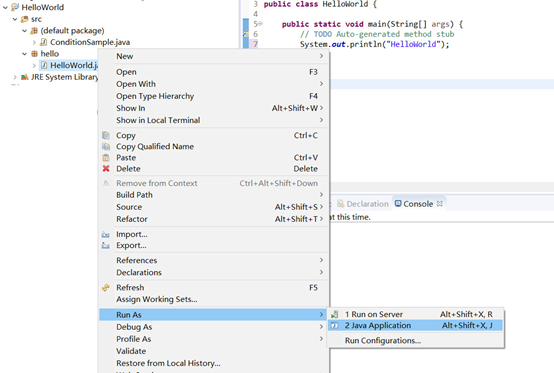This screenshot has width=554, height=373.
Task: Click Paste in context menu
Action: [x=213, y=158]
